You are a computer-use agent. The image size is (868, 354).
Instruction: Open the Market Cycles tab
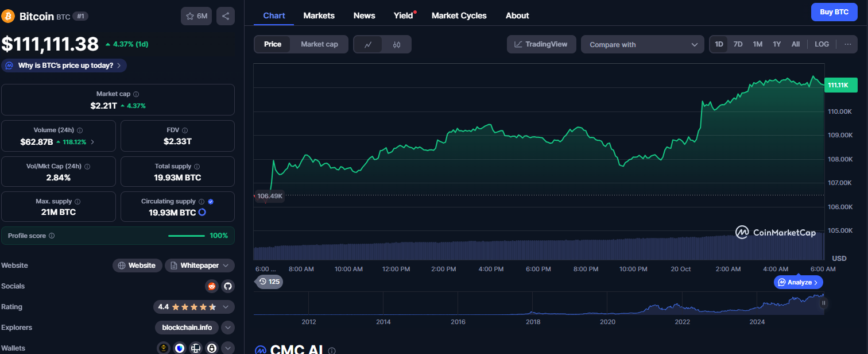[459, 16]
